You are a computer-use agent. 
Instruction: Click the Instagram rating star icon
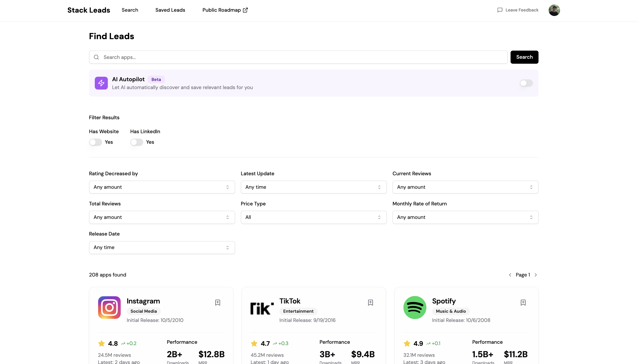(x=102, y=344)
